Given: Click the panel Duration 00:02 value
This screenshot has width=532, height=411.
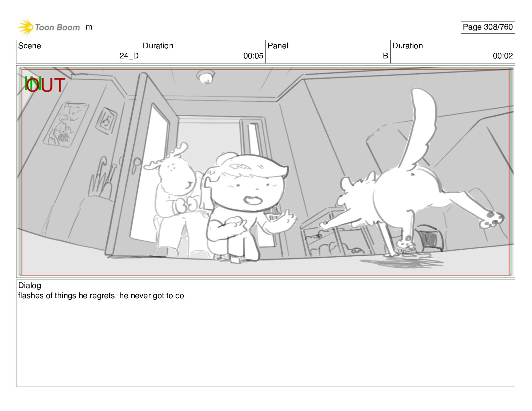Looking at the screenshot, I should tap(503, 56).
